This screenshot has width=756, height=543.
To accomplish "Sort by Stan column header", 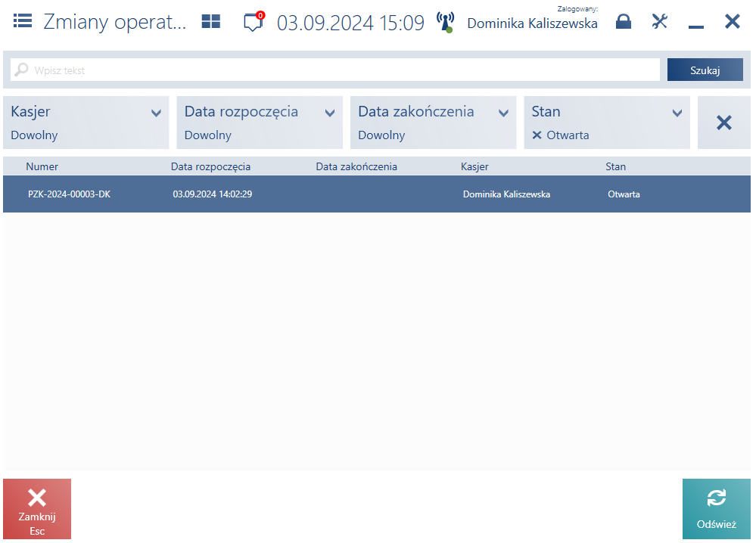I will point(616,166).
